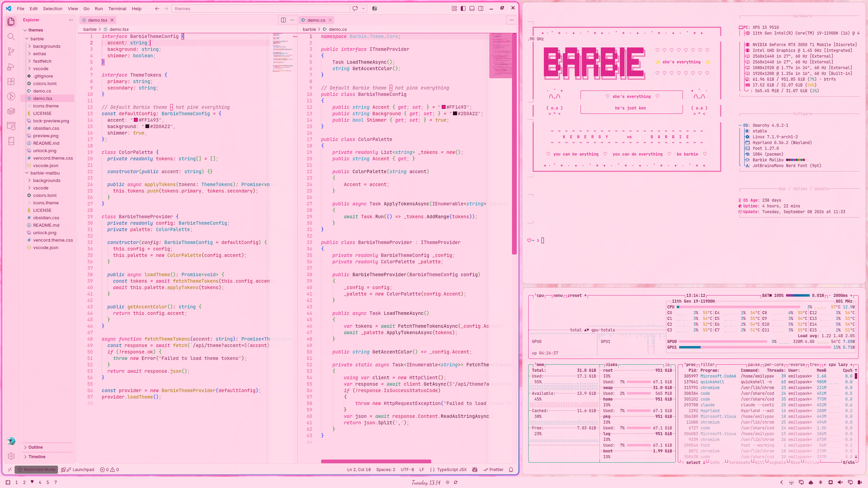Open the Explorer activity bar icon
The image size is (868, 488).
[11, 22]
